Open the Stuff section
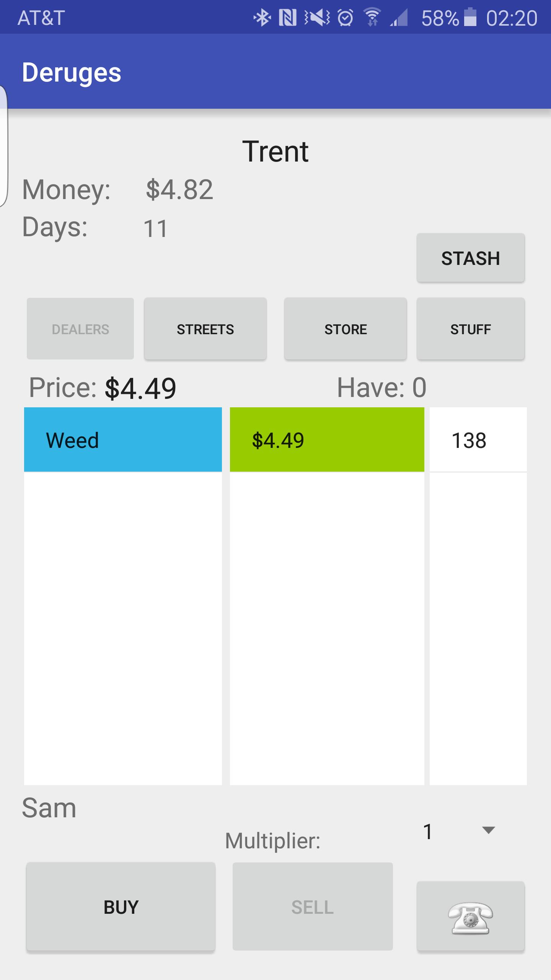The width and height of the screenshot is (551, 980). (470, 329)
